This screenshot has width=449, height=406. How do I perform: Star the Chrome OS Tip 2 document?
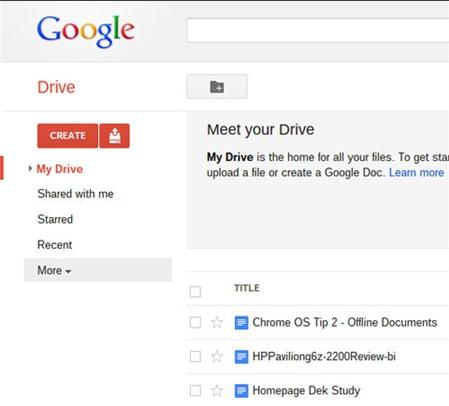tap(217, 322)
